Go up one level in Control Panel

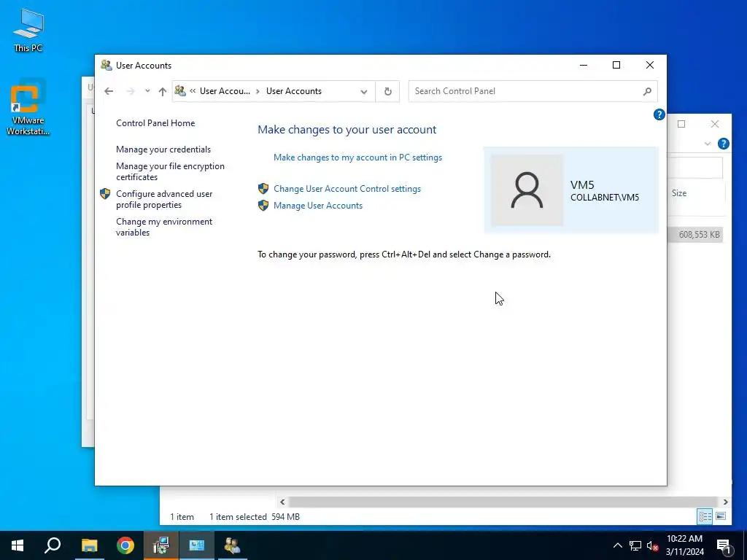163,91
